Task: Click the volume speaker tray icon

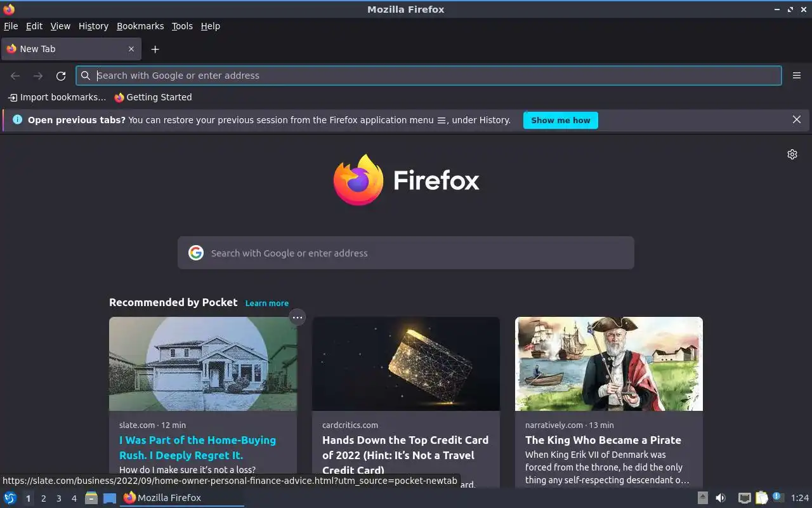Action: pyautogui.click(x=721, y=498)
